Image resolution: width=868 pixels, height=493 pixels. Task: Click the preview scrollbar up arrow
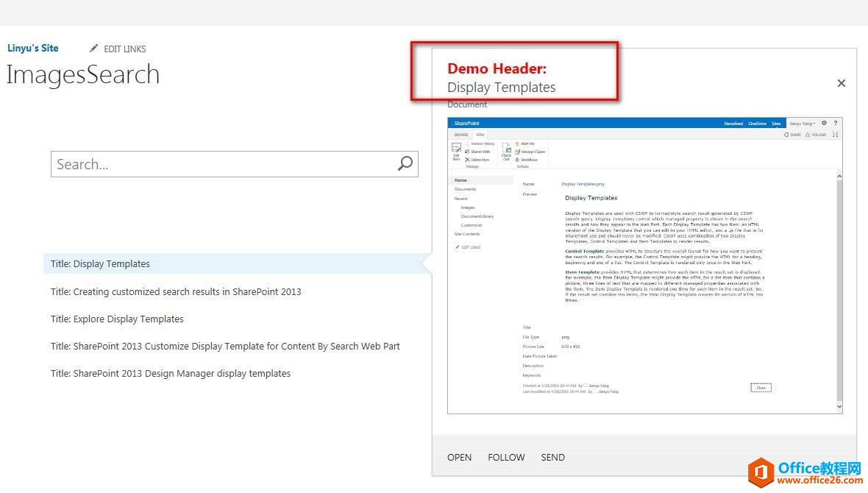coord(839,176)
